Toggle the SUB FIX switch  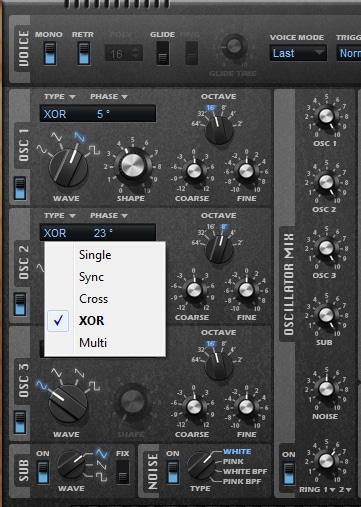(x=123, y=472)
